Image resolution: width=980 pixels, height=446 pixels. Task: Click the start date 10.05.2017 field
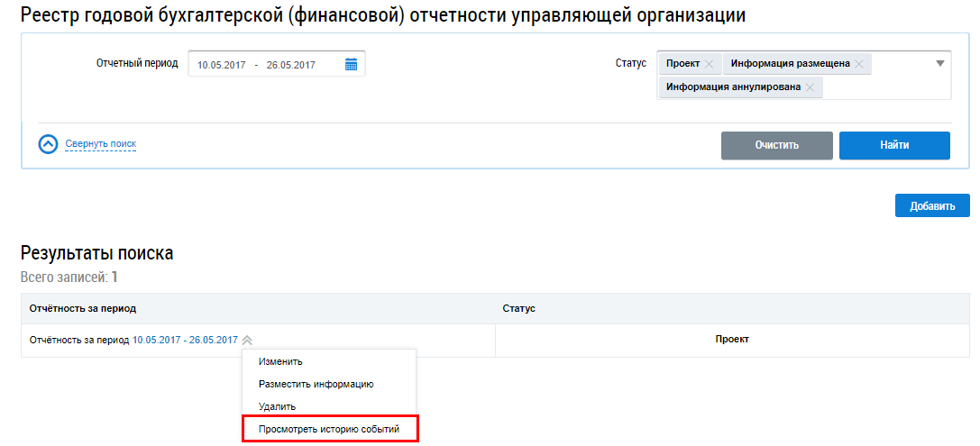[221, 65]
